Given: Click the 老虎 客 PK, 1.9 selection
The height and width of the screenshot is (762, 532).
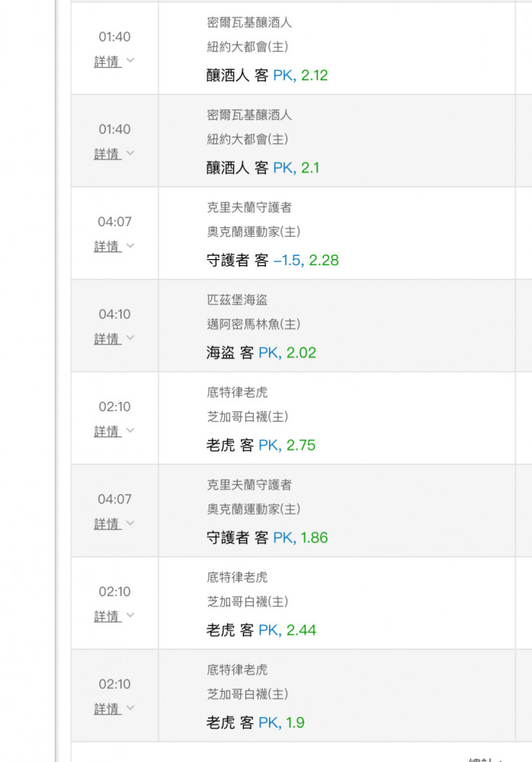Looking at the screenshot, I should (255, 722).
